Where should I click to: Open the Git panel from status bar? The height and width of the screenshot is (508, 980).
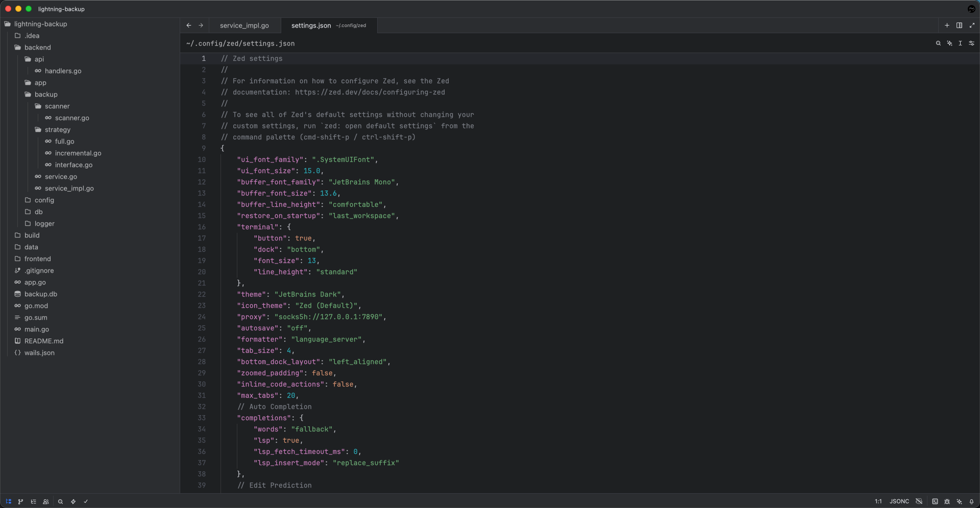tap(20, 501)
